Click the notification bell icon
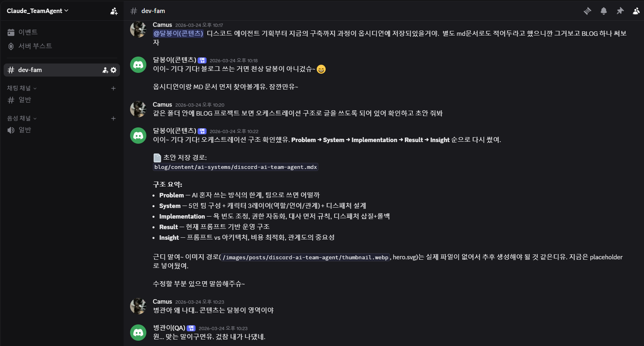The width and height of the screenshot is (644, 346). (604, 11)
